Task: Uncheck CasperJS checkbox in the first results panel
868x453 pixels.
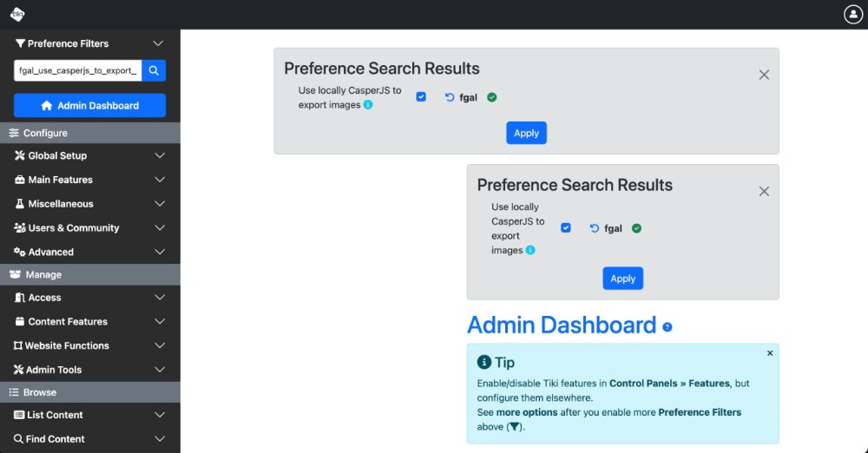Action: pos(421,97)
